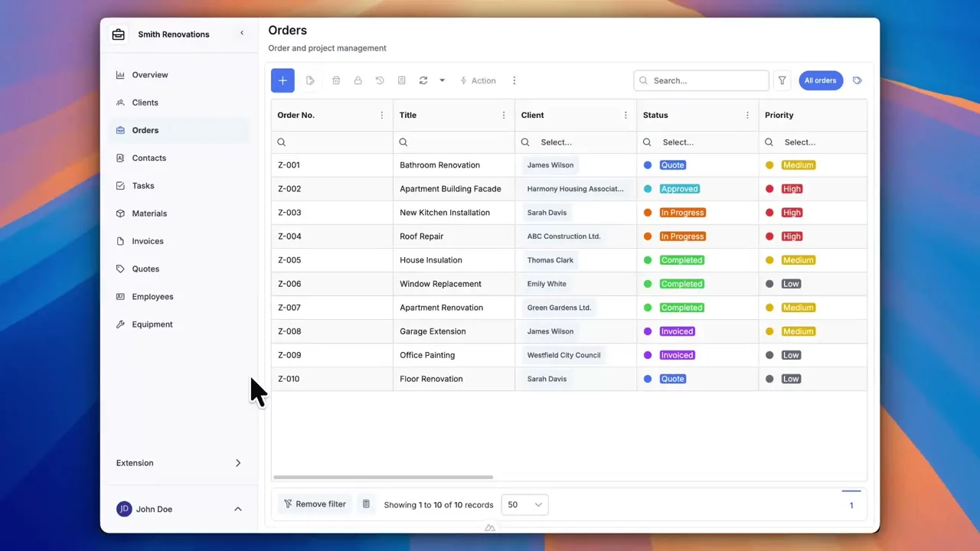Edit a record using the pencil-file icon
This screenshot has height=551, width=980.
click(310, 80)
